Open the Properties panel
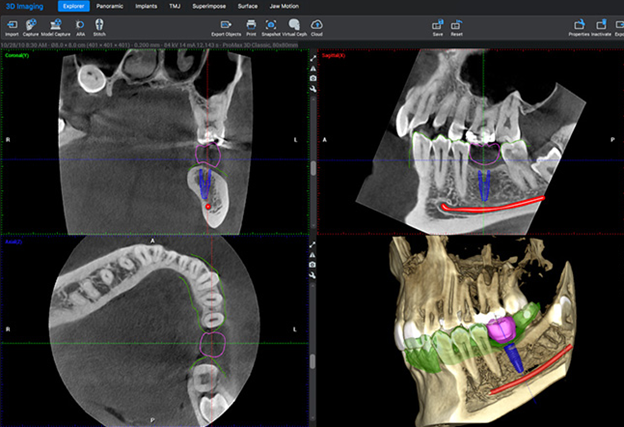624x427 pixels. (x=578, y=24)
